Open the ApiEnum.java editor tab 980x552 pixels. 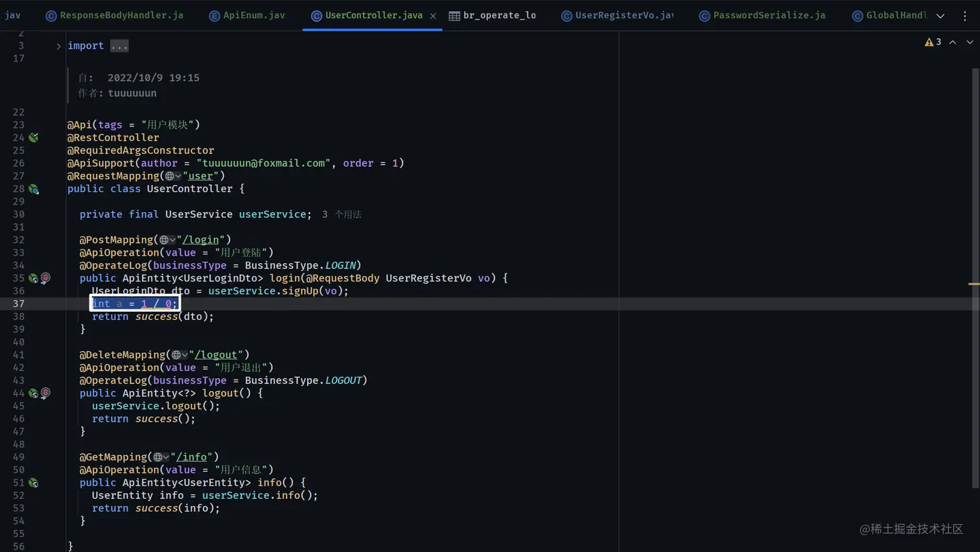click(x=247, y=15)
